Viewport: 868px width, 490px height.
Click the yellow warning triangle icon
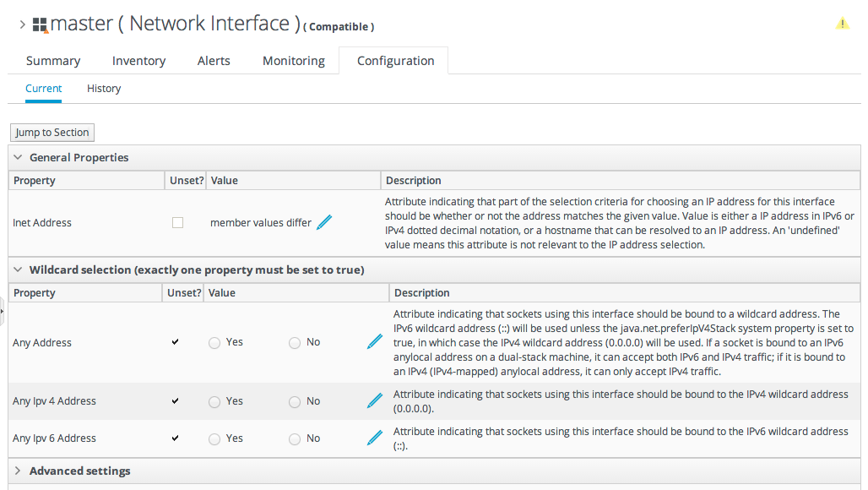(842, 24)
